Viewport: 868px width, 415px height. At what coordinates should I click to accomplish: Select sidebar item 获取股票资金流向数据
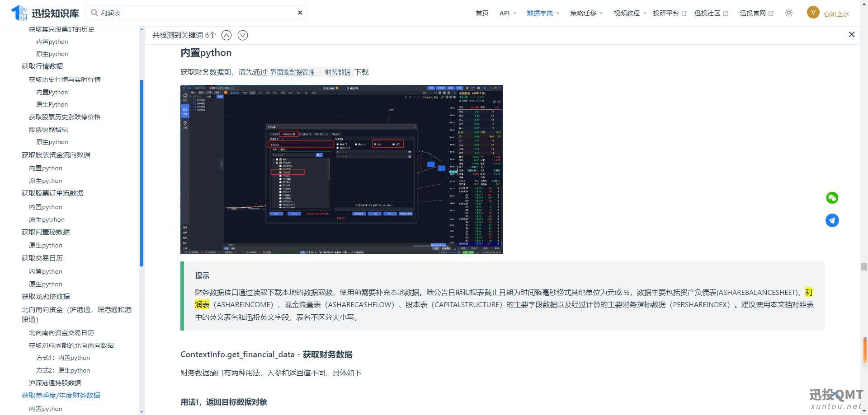point(56,154)
